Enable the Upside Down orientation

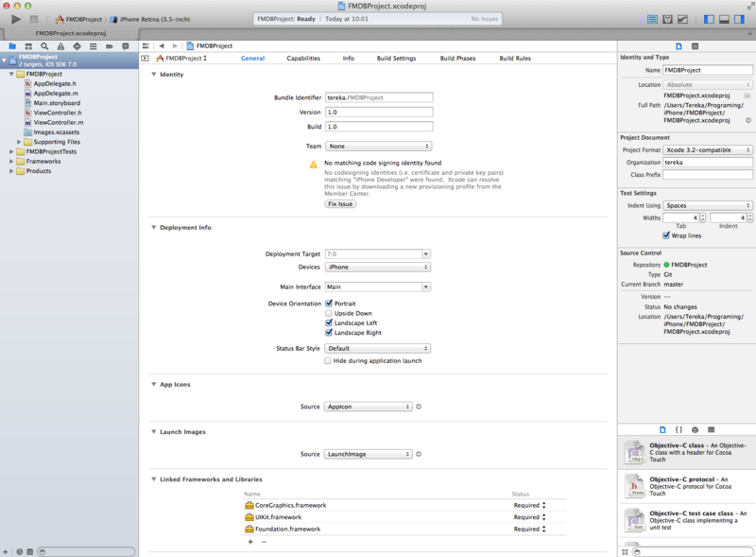pos(329,313)
